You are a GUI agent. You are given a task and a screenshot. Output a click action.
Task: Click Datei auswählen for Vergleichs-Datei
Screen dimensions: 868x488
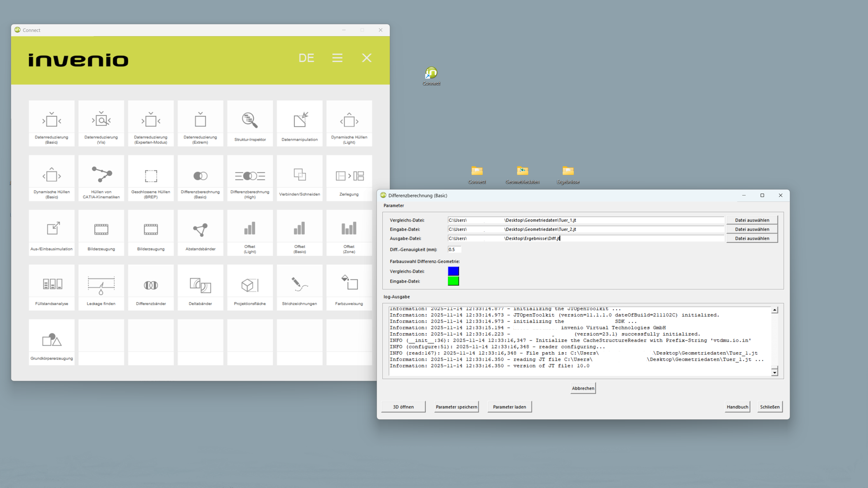click(x=752, y=220)
